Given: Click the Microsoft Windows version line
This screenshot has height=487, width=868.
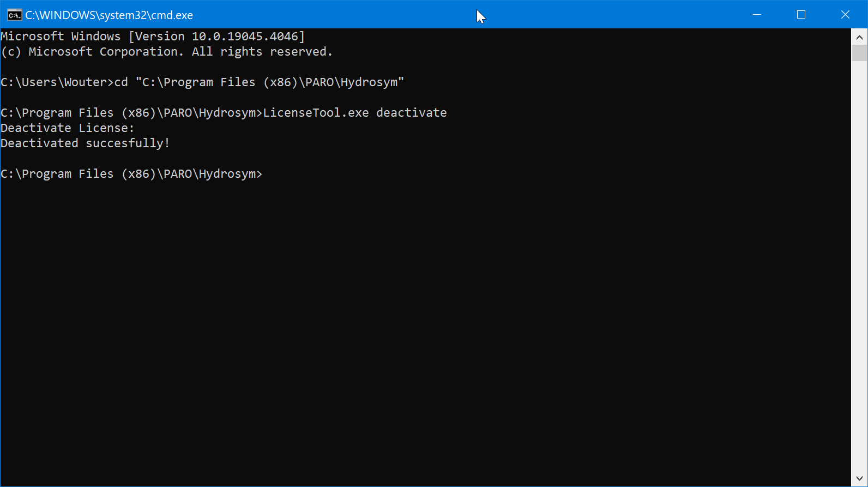Looking at the screenshot, I should [x=153, y=36].
